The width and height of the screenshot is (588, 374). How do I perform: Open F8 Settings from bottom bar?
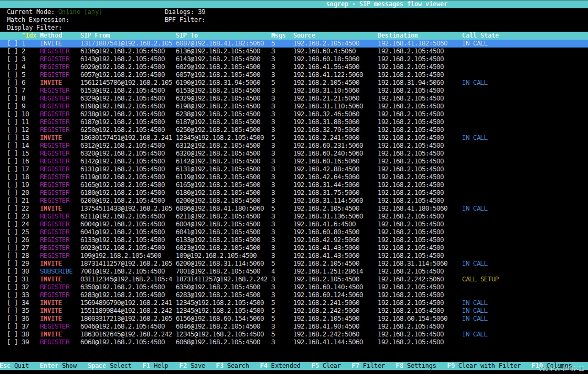pyautogui.click(x=416, y=366)
